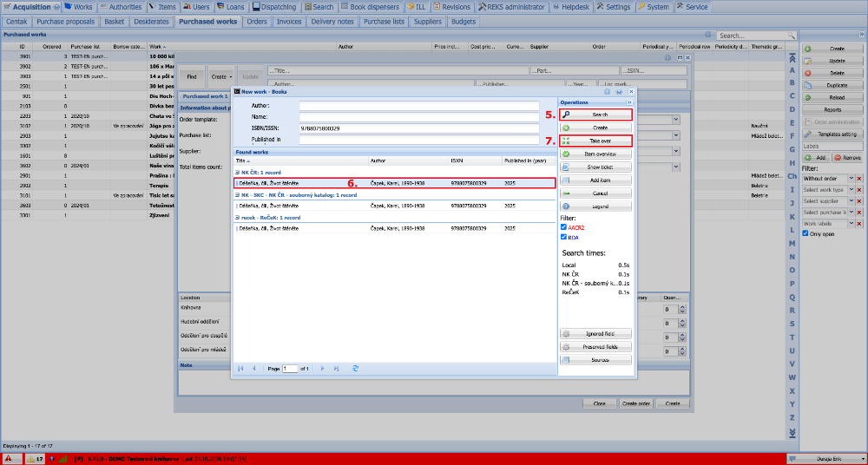
Task: Click Cancel in New work dialog
Action: (x=595, y=193)
